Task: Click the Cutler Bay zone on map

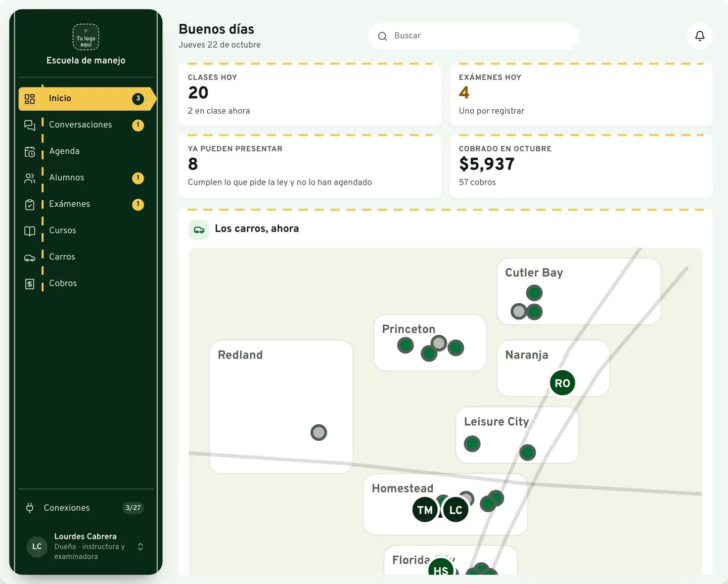Action: click(x=579, y=291)
